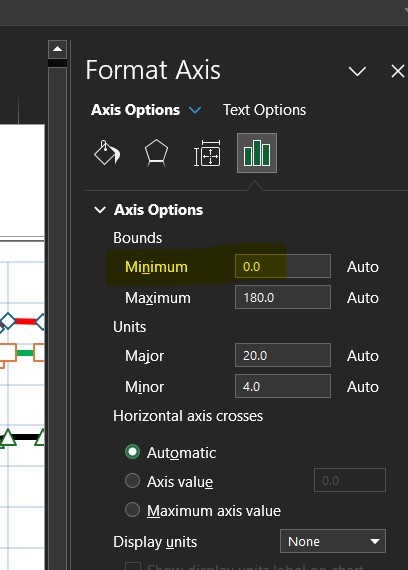408x570 pixels.
Task: Click Auto button next to Minimum
Action: pyautogui.click(x=363, y=267)
